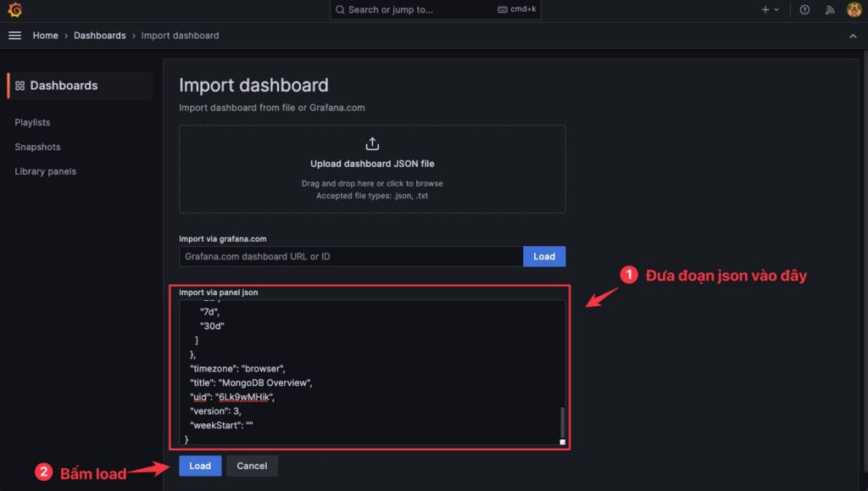The image size is (868, 491).
Task: Click inside the panel JSON textarea
Action: [372, 372]
